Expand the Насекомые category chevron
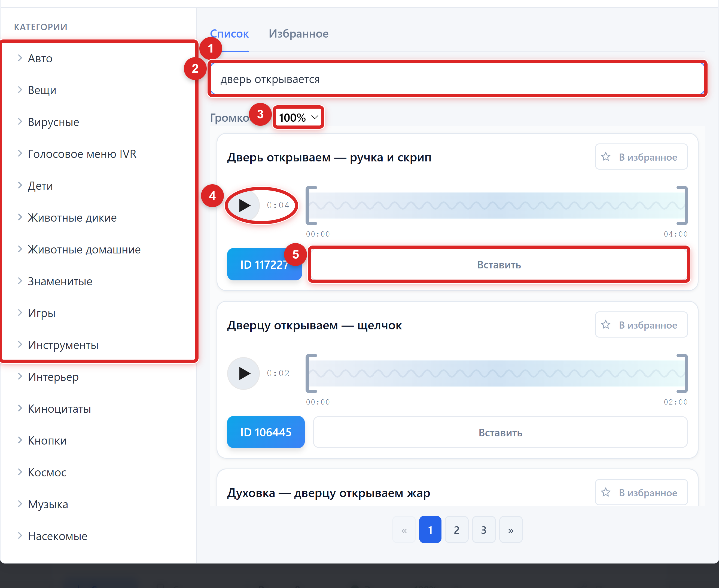The height and width of the screenshot is (588, 719). tap(20, 535)
